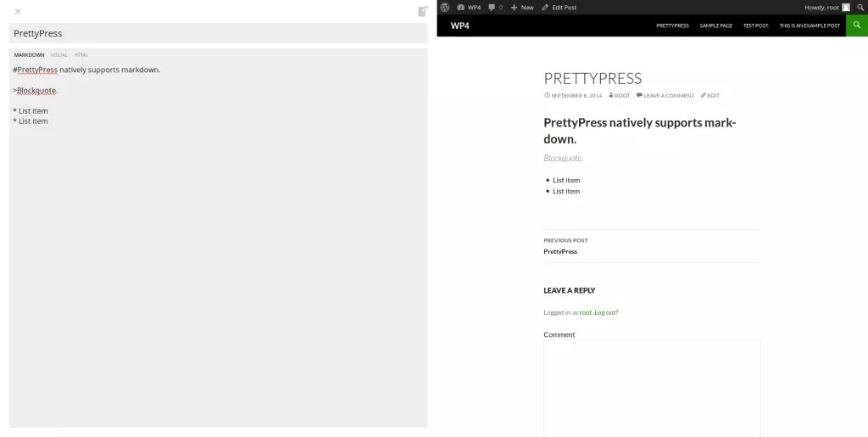
Task: Switch to the HTML editor tab
Action: click(x=81, y=55)
